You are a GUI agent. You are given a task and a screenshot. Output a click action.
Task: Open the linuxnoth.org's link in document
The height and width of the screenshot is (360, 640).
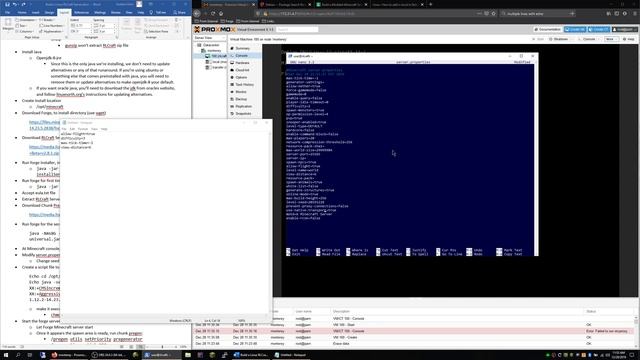tap(70, 94)
